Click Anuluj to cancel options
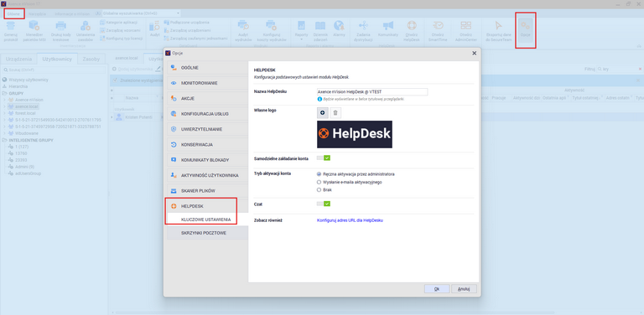The height and width of the screenshot is (315, 644). pos(464,289)
